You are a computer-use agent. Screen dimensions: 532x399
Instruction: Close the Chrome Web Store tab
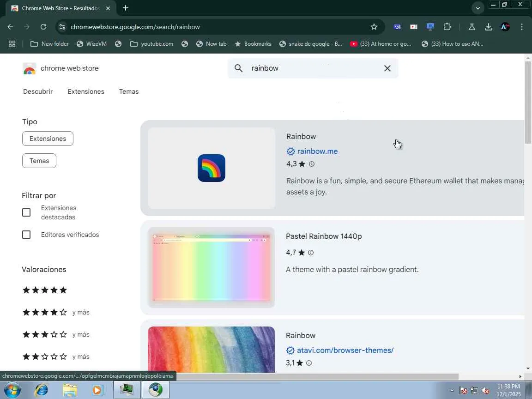click(108, 8)
